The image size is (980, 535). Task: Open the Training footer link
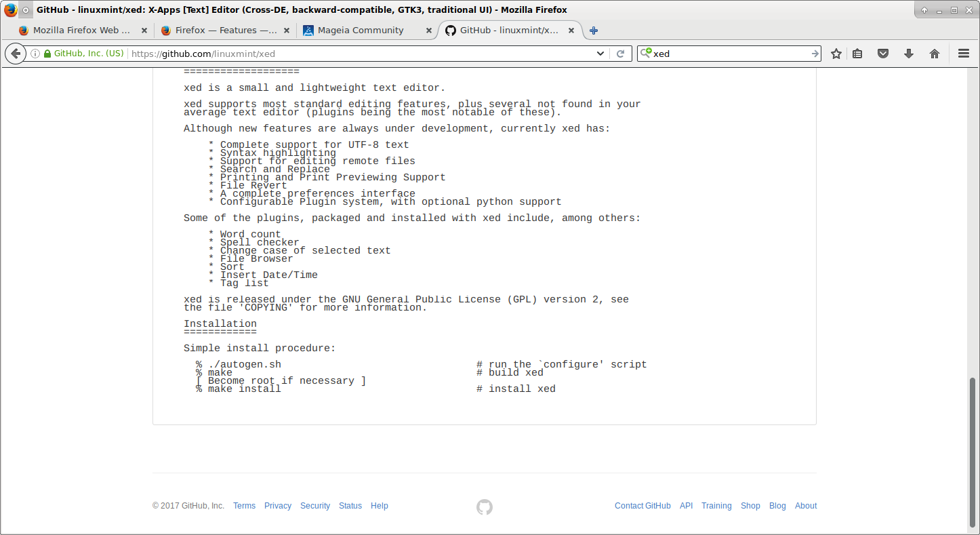[716, 506]
